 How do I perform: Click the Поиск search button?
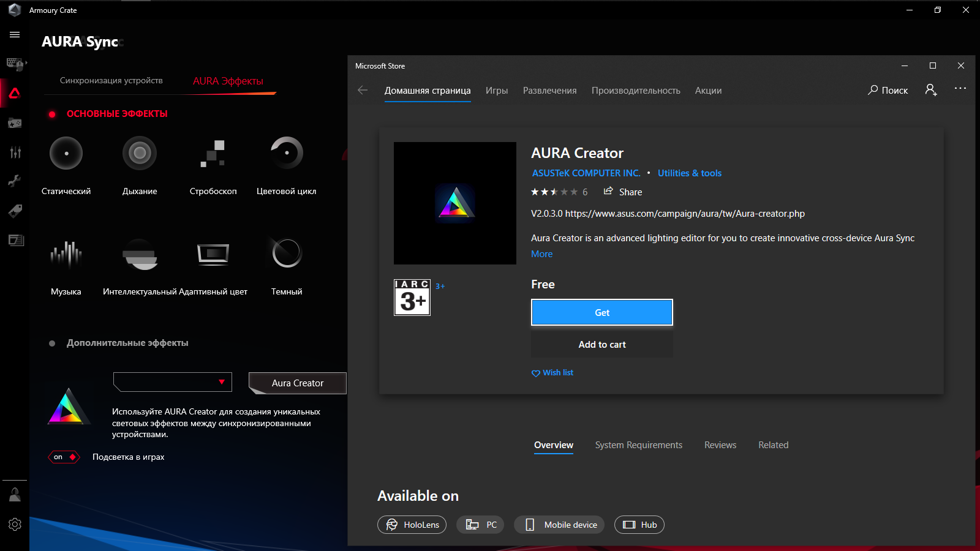888,90
